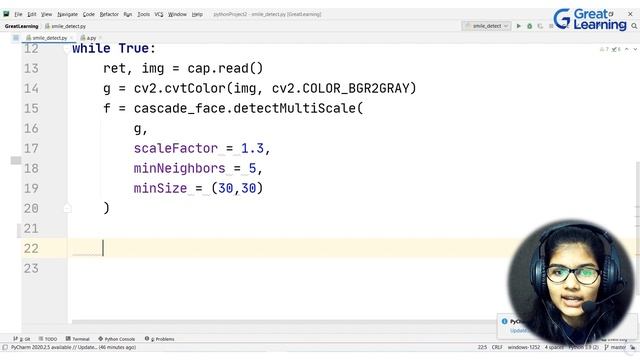Open the master Git branch widget
The width and height of the screenshot is (640, 360).
point(616,347)
